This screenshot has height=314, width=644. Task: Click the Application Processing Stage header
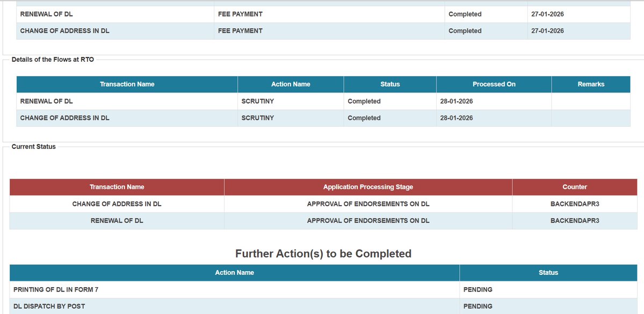[368, 187]
